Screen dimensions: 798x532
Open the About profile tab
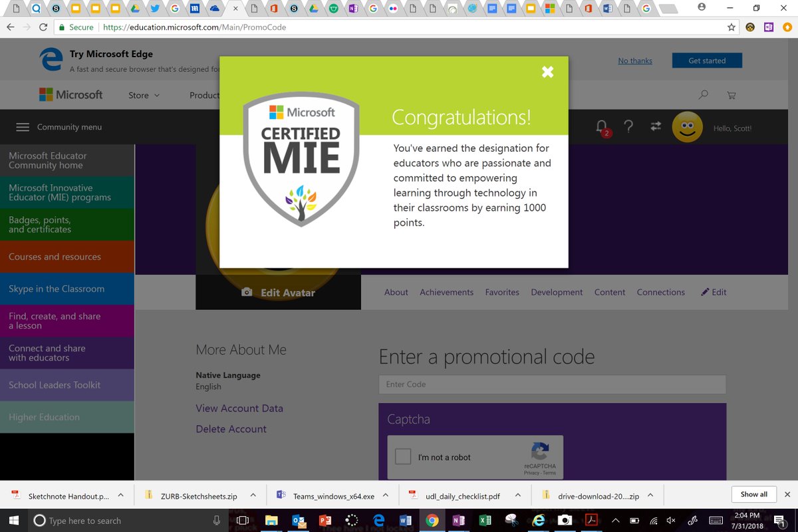click(396, 292)
